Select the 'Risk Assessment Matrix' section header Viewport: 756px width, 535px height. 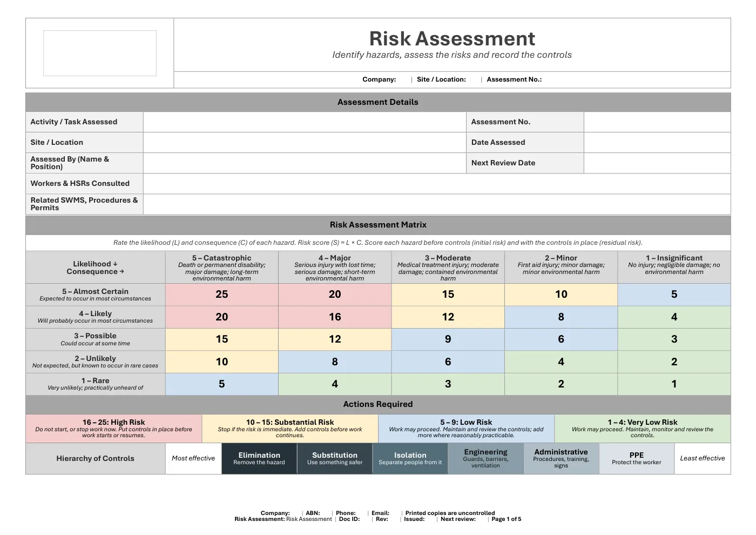(378, 225)
